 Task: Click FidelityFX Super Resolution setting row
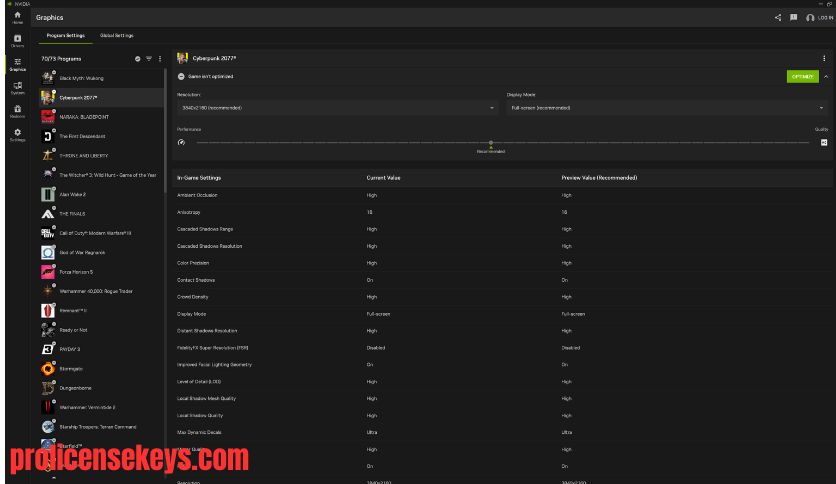[x=502, y=348]
